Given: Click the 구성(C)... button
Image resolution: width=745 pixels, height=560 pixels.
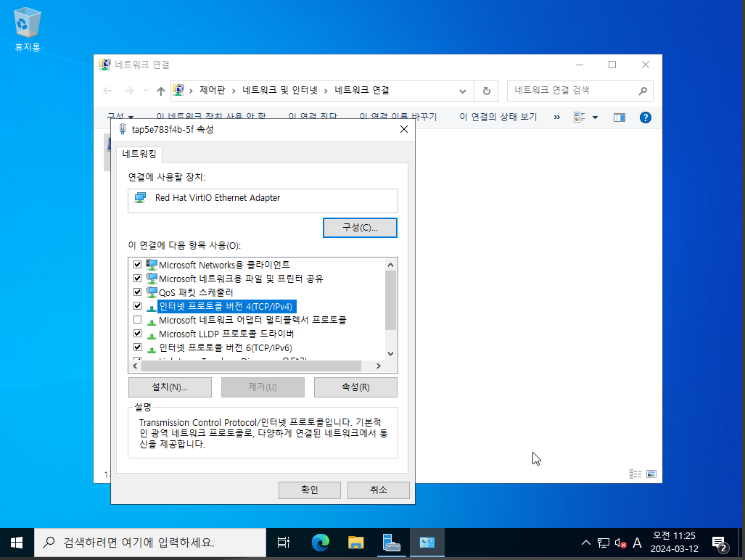Looking at the screenshot, I should tap(360, 228).
